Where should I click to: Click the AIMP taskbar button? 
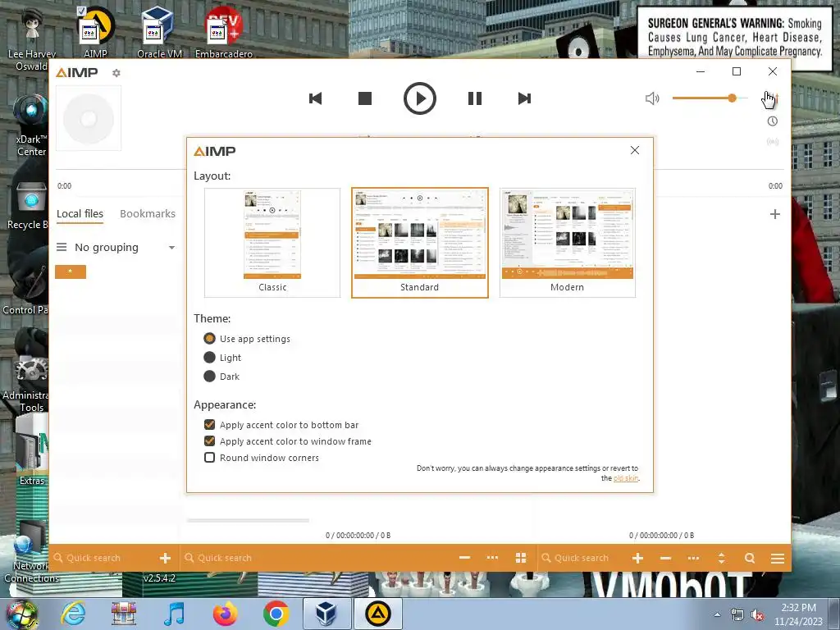(x=377, y=614)
